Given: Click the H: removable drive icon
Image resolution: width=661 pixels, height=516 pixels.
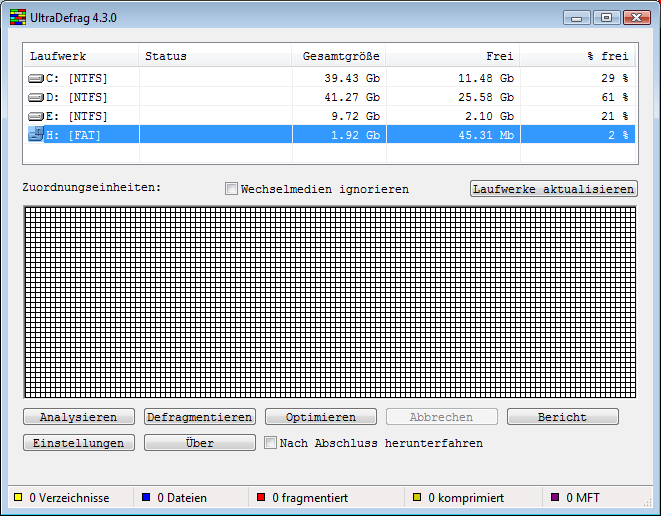Looking at the screenshot, I should click(x=36, y=134).
